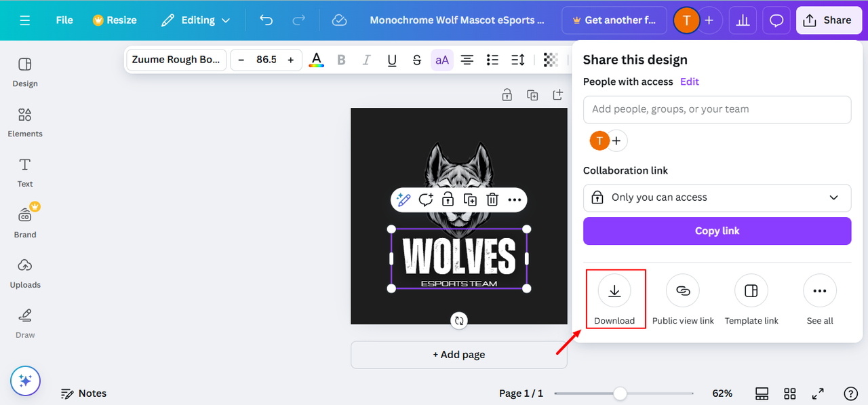Screen dimensions: 868x405
Task: Open line spacing options
Action: click(518, 60)
